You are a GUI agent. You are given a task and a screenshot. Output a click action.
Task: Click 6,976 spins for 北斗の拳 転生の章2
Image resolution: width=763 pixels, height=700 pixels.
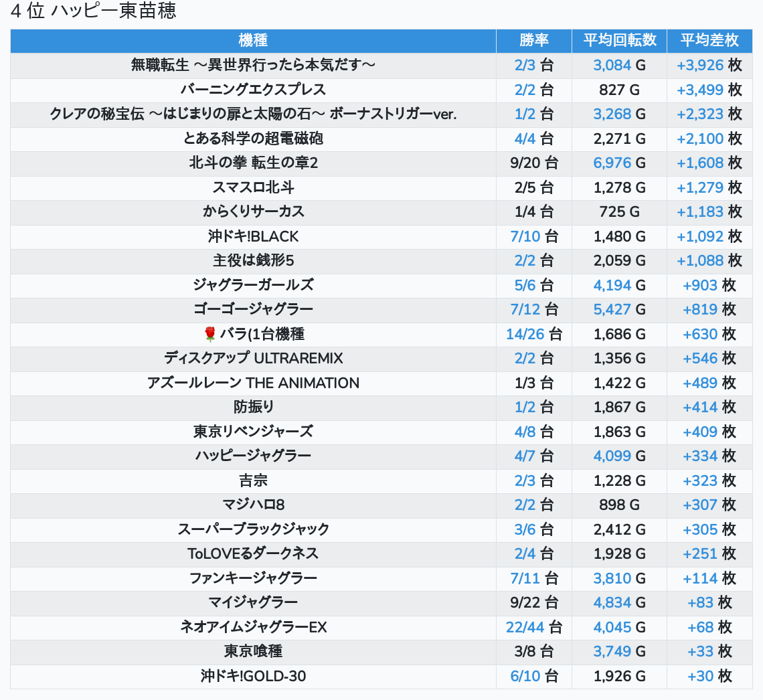(612, 163)
